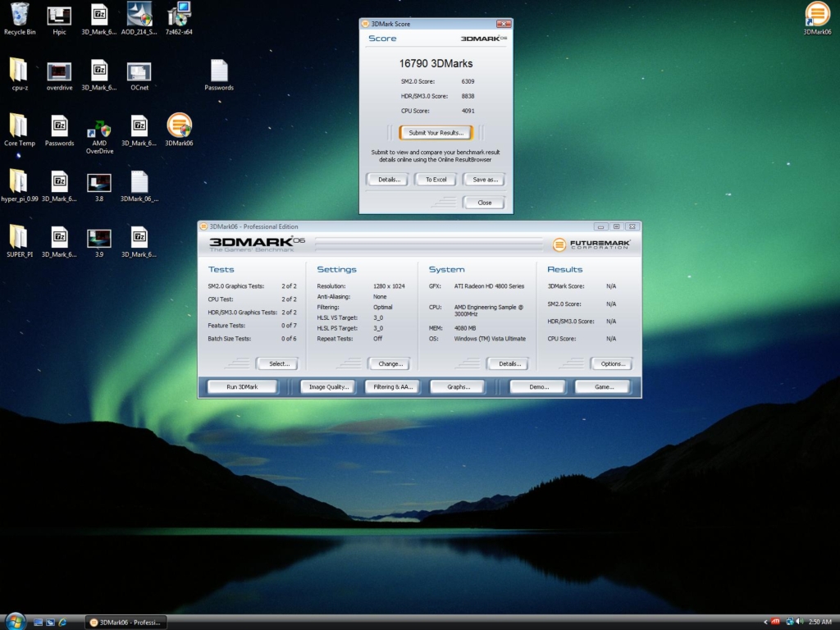The width and height of the screenshot is (840, 630).
Task: Click the CPU Score value 4091
Action: click(468, 111)
